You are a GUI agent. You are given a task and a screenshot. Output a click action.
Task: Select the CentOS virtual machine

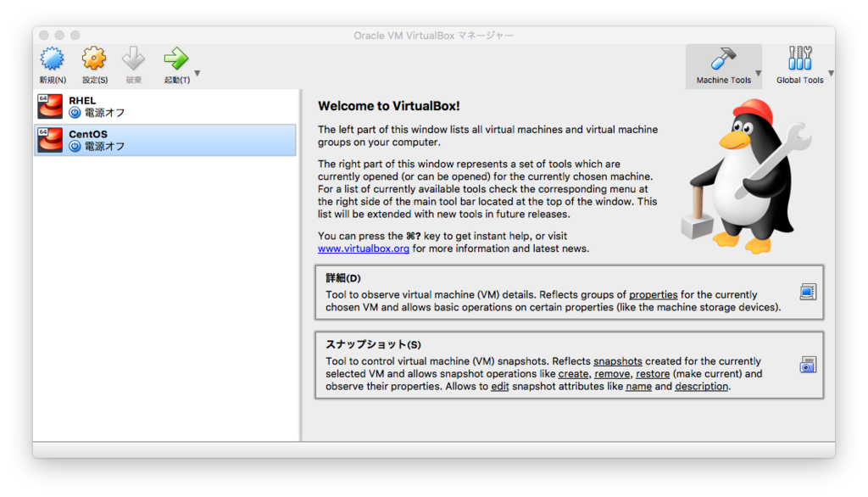165,140
